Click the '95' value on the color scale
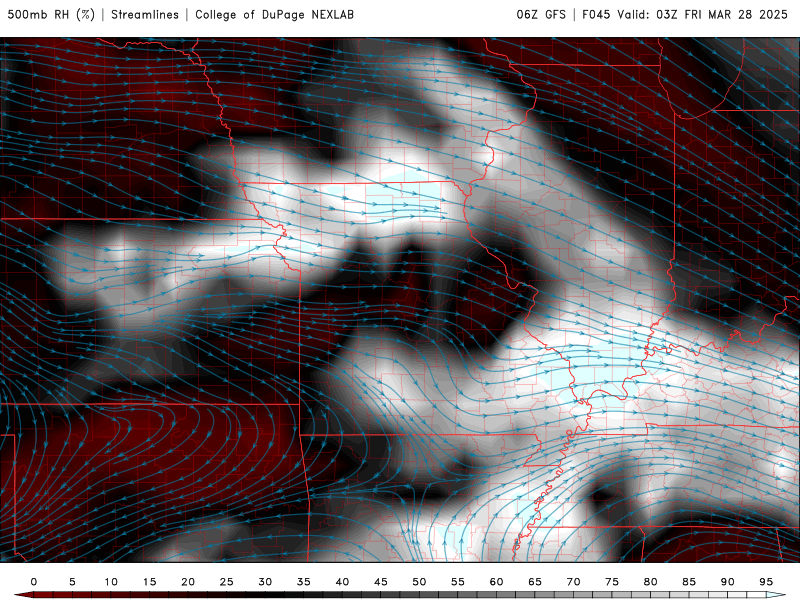Image resolution: width=800 pixels, height=600 pixels. coord(766,582)
